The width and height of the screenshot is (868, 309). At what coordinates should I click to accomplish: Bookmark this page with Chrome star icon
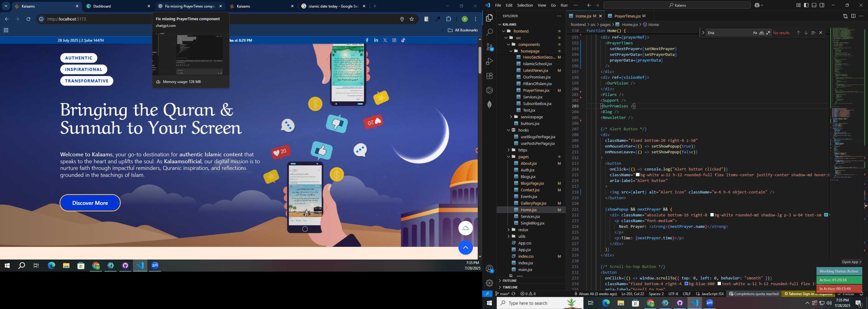click(x=411, y=19)
